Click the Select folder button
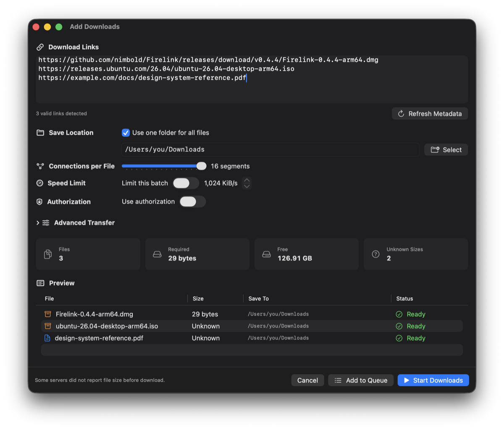This screenshot has height=430, width=504. point(446,149)
